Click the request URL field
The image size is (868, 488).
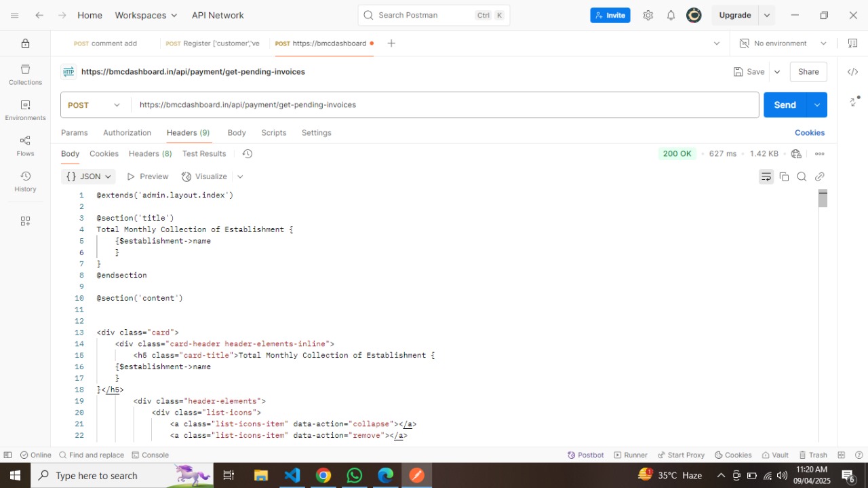pyautogui.click(x=444, y=105)
